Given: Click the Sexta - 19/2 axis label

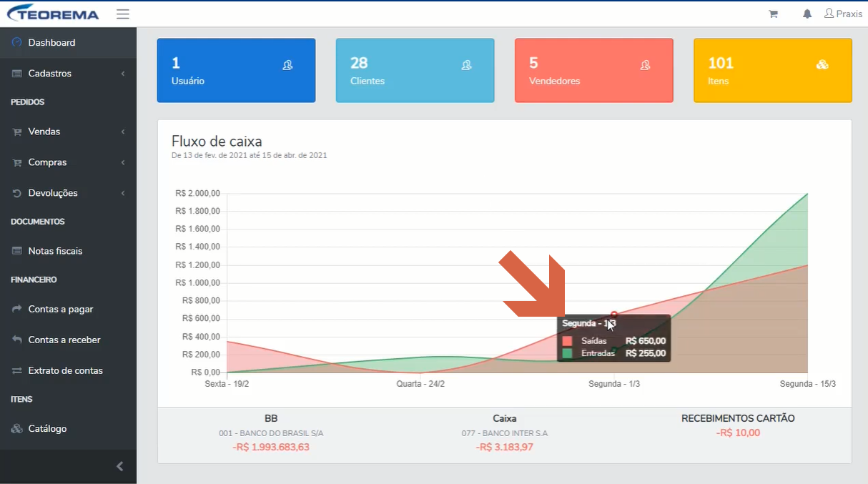Looking at the screenshot, I should (227, 384).
